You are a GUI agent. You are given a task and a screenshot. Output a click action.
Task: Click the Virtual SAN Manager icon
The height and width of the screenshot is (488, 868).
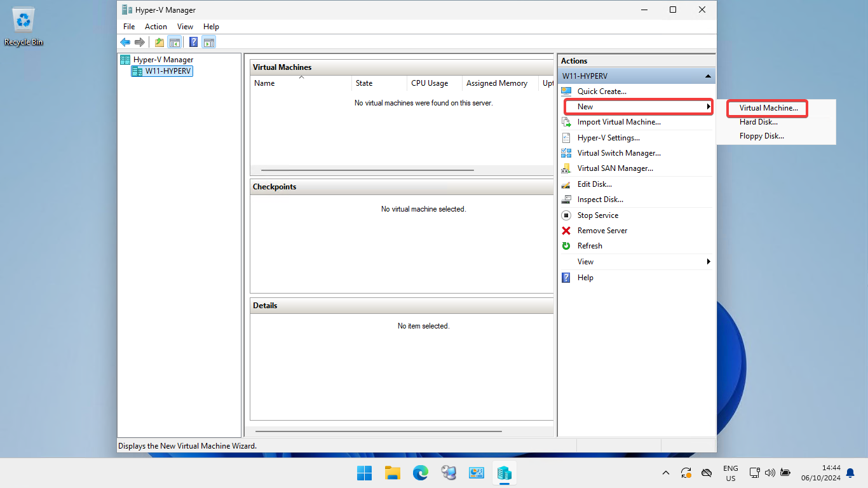click(x=566, y=168)
